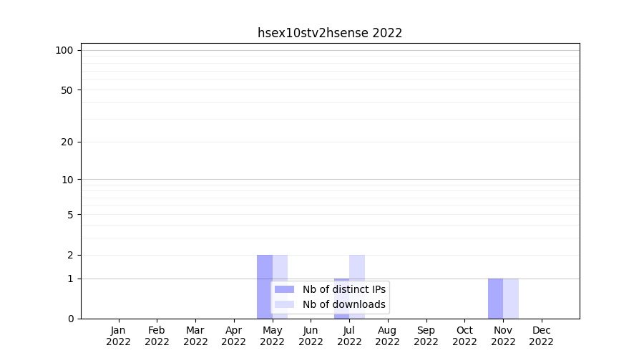
Task: Click the y-axis tick label 5
Action: [70, 215]
